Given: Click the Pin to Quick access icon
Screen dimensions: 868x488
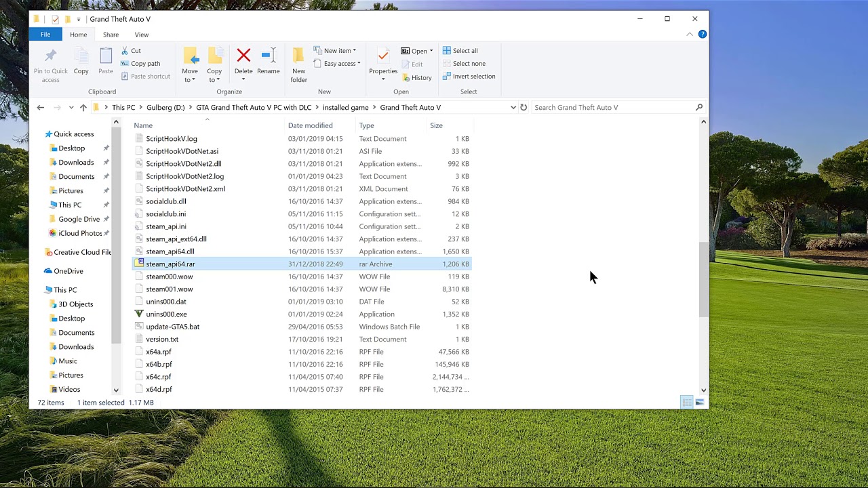Looking at the screenshot, I should [x=50, y=56].
